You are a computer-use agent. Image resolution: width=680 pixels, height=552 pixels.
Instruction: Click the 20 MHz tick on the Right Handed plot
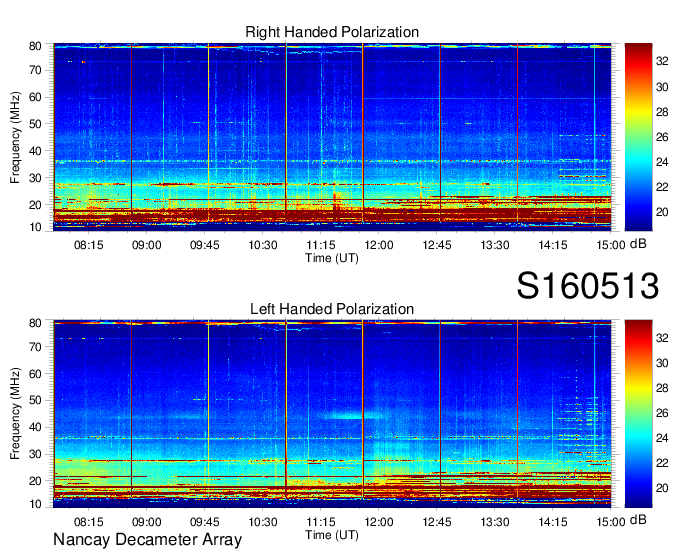(35, 205)
